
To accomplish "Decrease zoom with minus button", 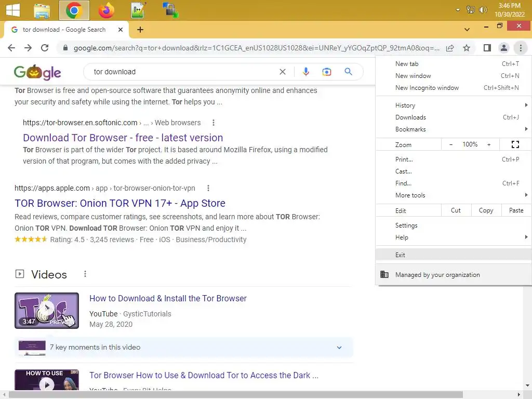I will tap(451, 144).
